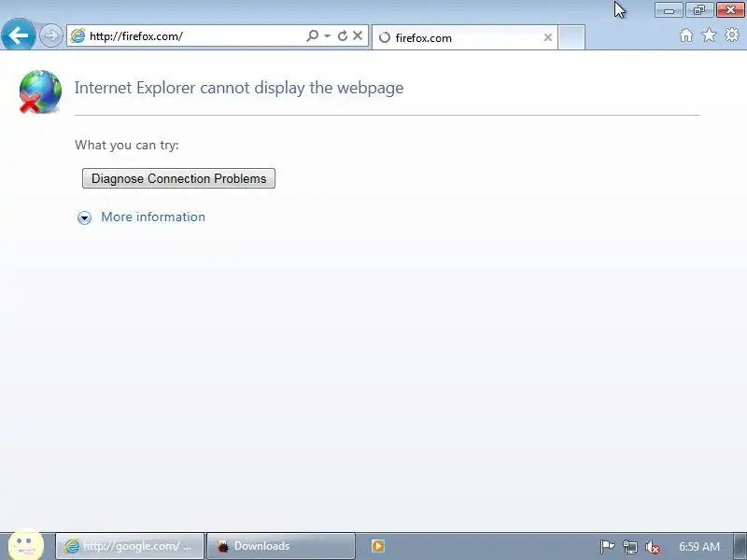This screenshot has width=747, height=560.
Task: Stop loading with the address bar X
Action: pos(358,35)
